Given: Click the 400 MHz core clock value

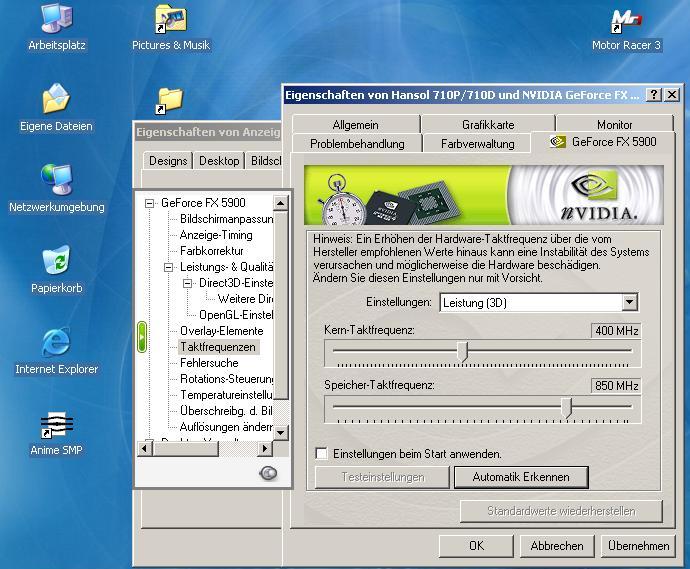Looking at the screenshot, I should [x=616, y=330].
